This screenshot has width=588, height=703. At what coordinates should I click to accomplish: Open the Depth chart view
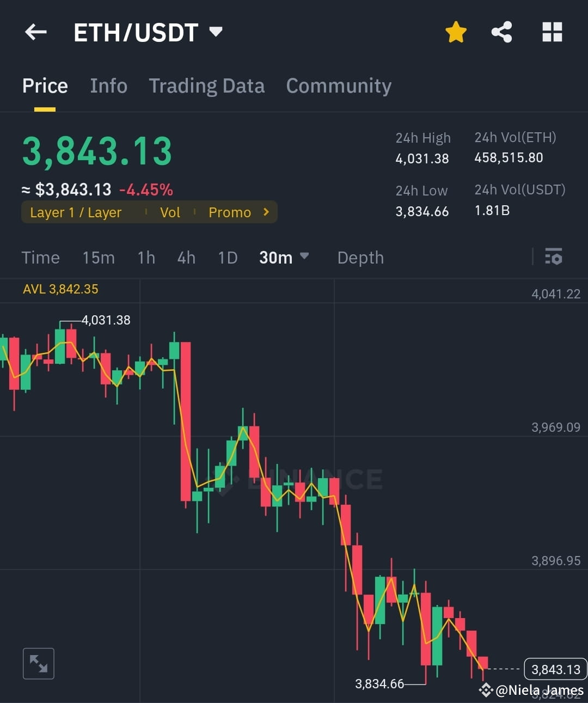point(360,258)
